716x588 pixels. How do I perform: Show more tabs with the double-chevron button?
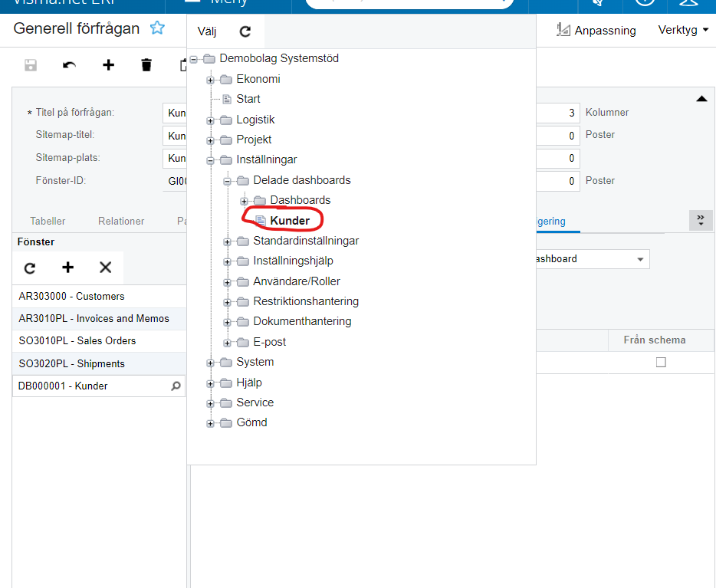coord(701,221)
